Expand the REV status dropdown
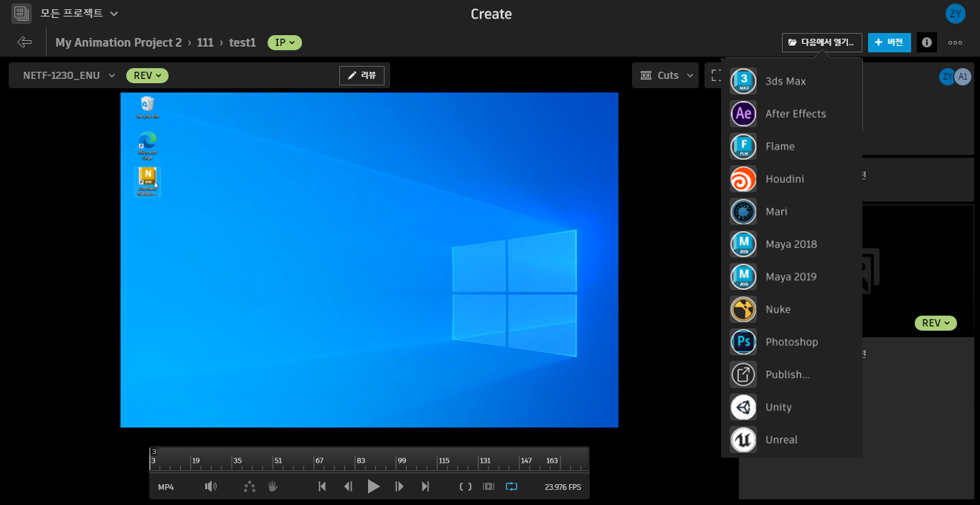This screenshot has height=505, width=980. 147,75
